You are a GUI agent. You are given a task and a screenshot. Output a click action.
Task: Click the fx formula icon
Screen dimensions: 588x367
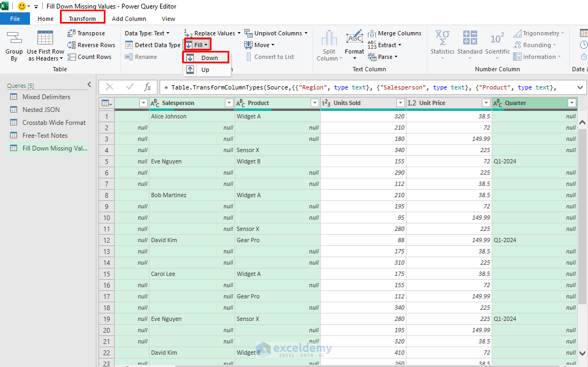[x=148, y=87]
